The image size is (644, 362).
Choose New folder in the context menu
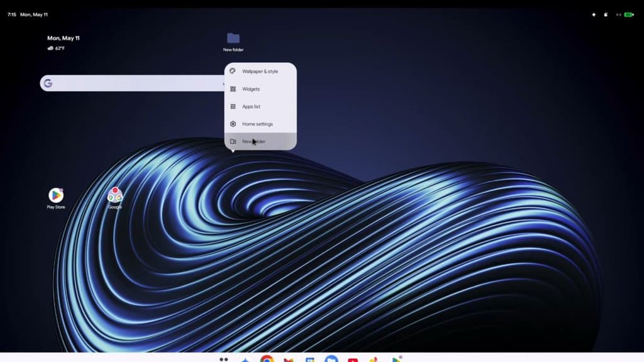click(260, 141)
